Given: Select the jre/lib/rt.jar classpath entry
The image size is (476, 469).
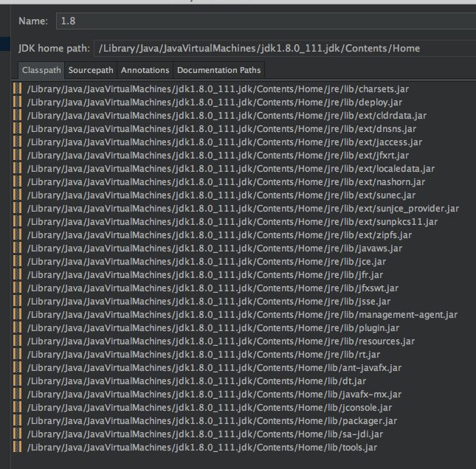Looking at the screenshot, I should 204,355.
